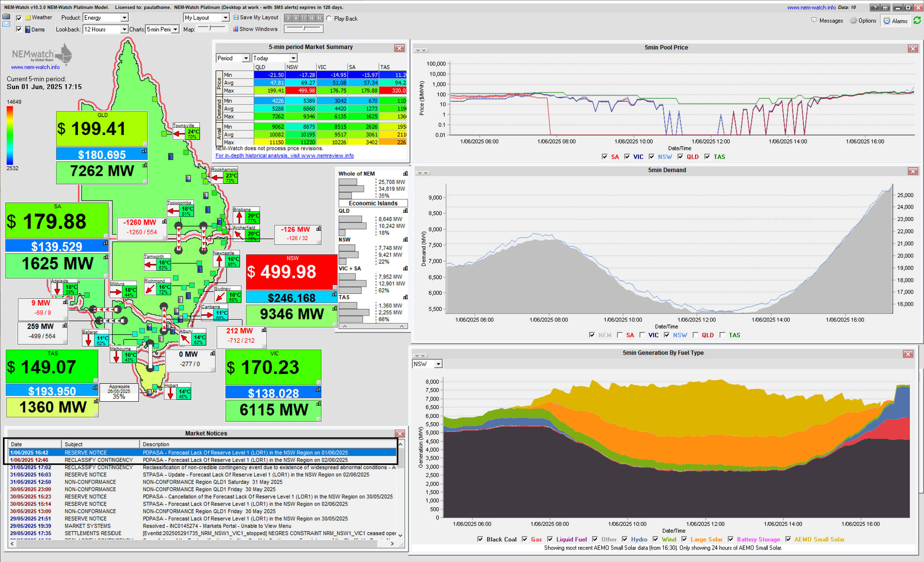Open chart icon next to VIC + SA island
The height and width of the screenshot is (562, 924).
tap(405, 268)
